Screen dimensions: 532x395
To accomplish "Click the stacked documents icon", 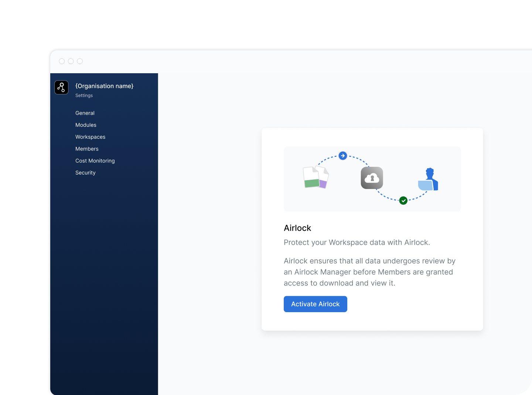I will point(316,177).
